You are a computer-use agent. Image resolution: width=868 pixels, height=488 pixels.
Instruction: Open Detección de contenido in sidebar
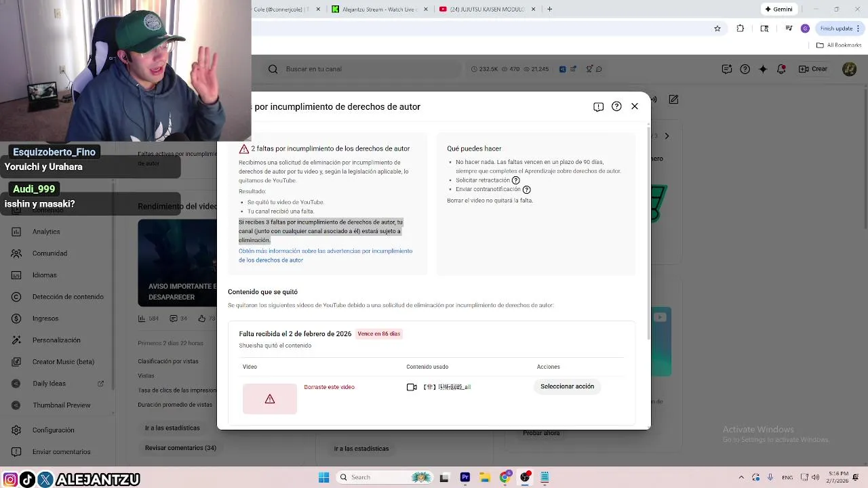[68, 297]
